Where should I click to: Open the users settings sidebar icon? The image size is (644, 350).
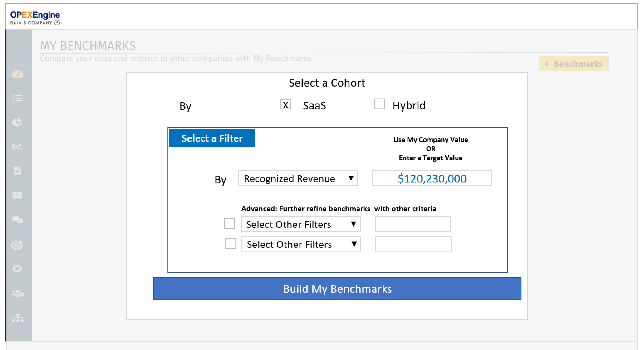coord(18,293)
